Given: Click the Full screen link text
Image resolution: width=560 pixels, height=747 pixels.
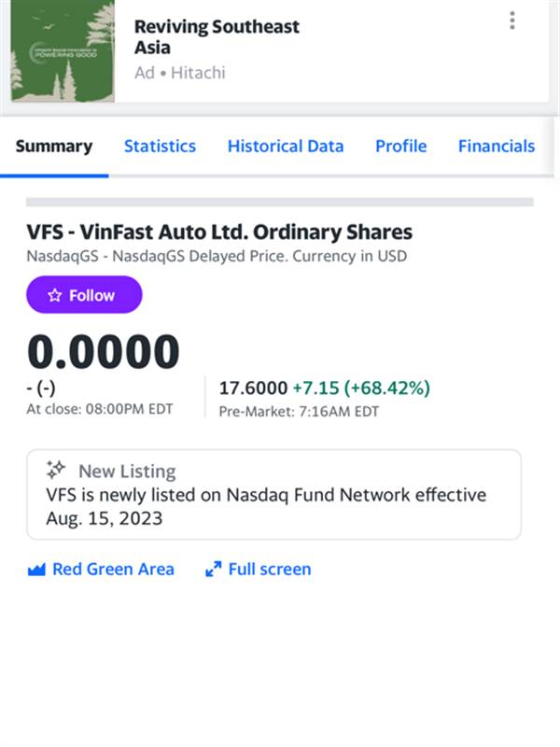Looking at the screenshot, I should click(x=270, y=569).
